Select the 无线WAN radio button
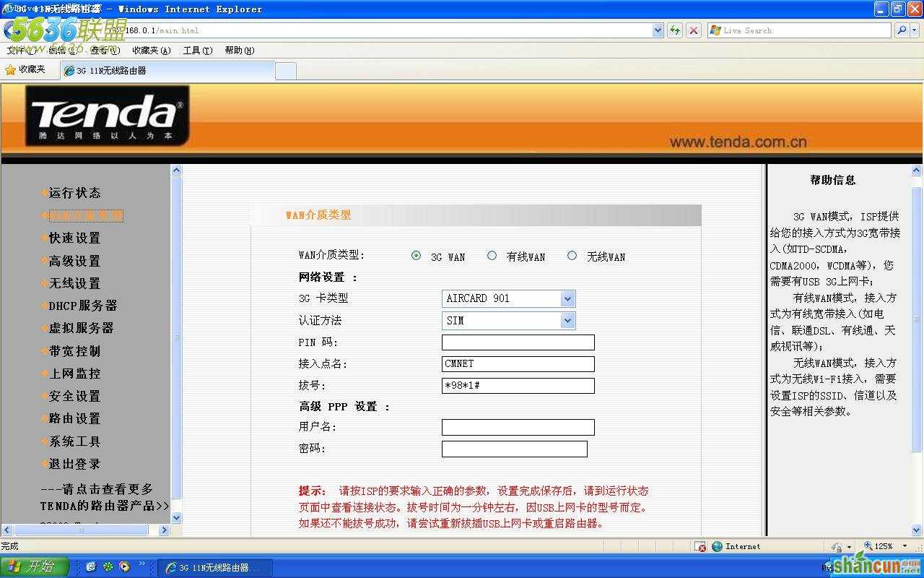 [x=572, y=256]
